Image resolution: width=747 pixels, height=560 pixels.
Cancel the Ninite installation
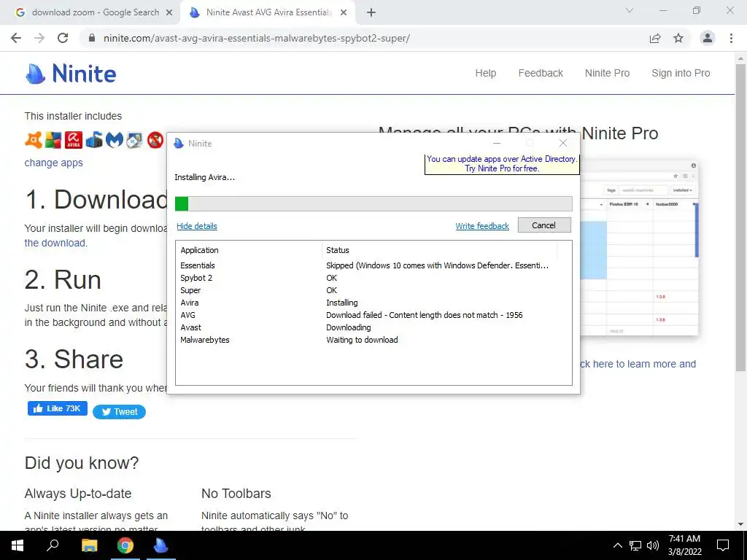coord(544,225)
